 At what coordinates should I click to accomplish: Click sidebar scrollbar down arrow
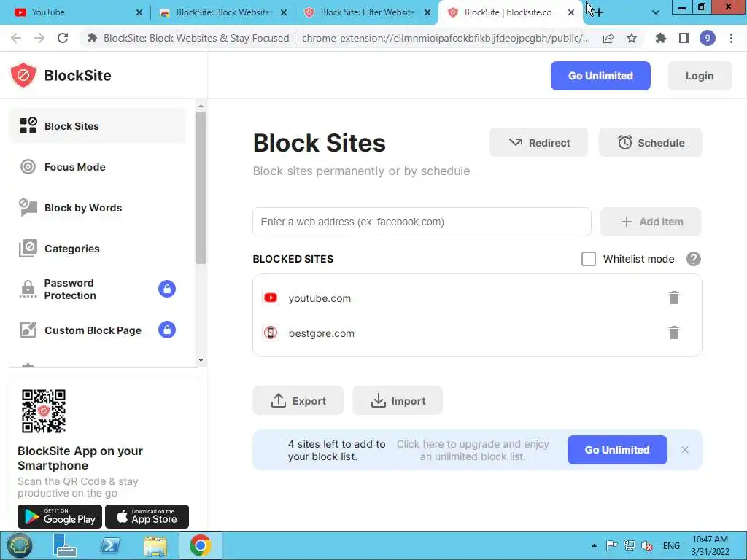(x=201, y=360)
